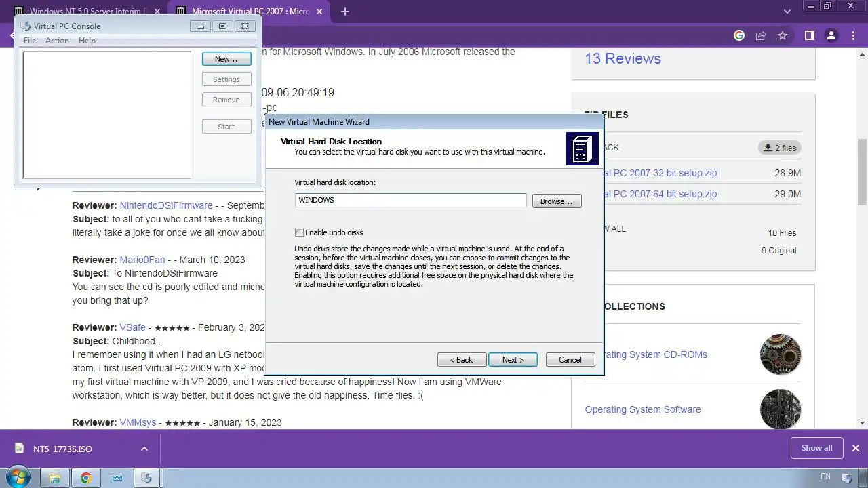Screen dimensions: 868x488
Task: Open the File menu in Virtual PC Console
Action: point(30,41)
